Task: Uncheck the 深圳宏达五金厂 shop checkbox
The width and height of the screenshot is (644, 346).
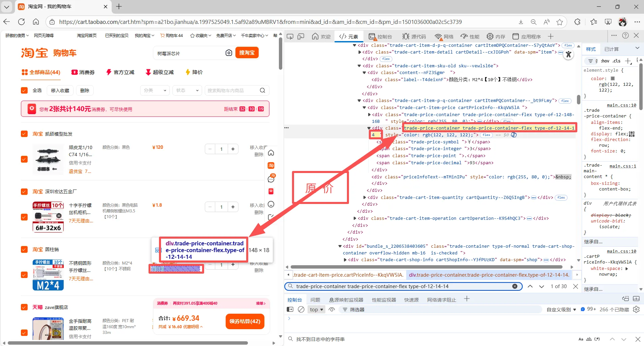Action: pos(24,192)
